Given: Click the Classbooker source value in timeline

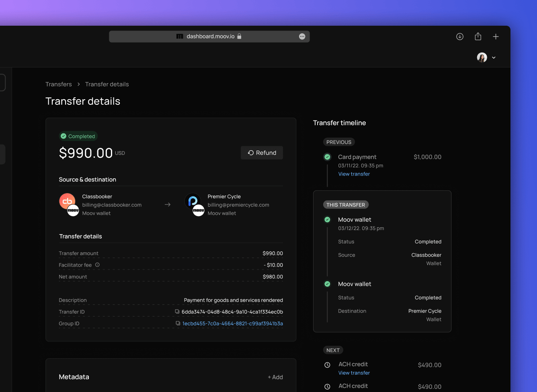Looking at the screenshot, I should 426,255.
